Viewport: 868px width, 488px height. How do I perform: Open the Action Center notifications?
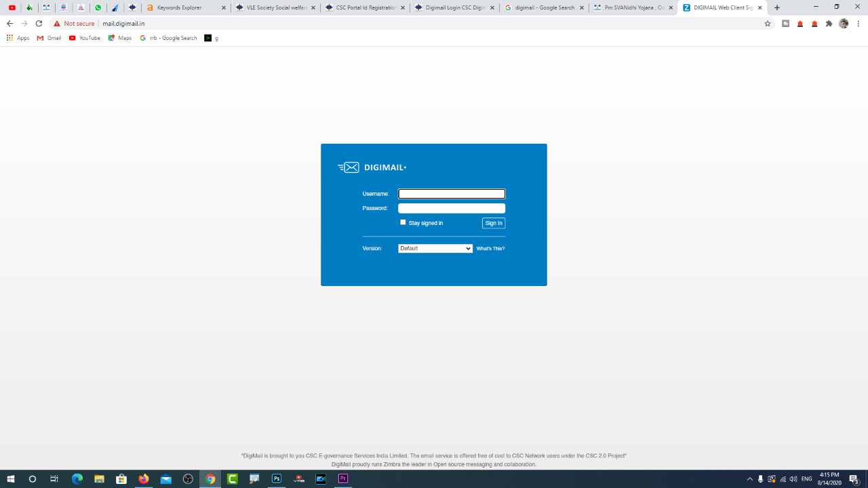pos(854,479)
